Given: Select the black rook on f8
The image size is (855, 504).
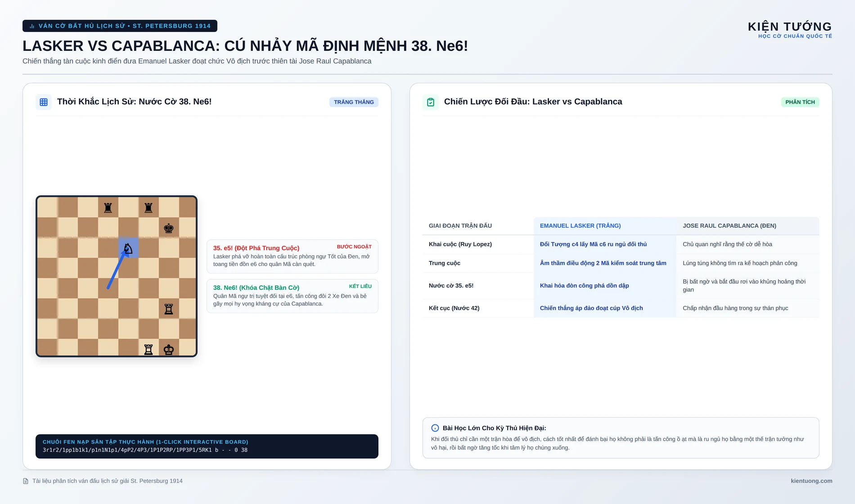Looking at the screenshot, I should point(148,207).
